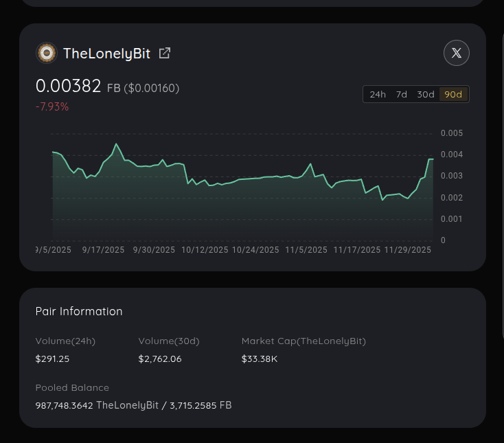
Task: Click the 3,715.2585 FB pooled amount
Action: coord(201,405)
